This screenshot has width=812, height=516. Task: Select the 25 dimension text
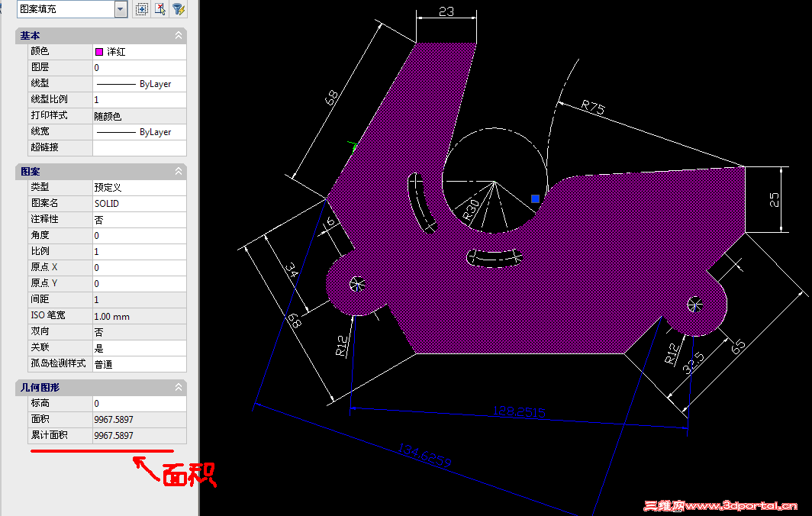(x=774, y=199)
